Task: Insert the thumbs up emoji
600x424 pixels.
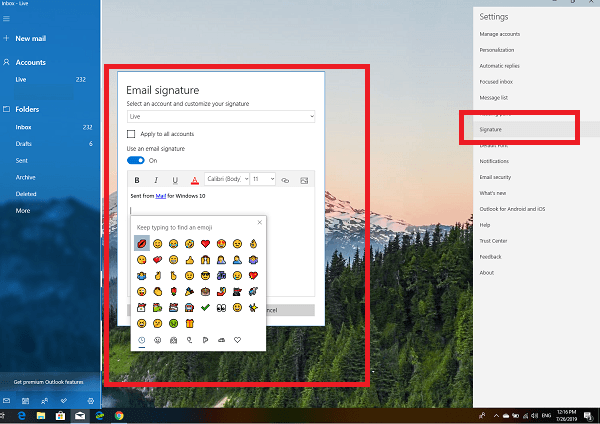Action: click(189, 260)
